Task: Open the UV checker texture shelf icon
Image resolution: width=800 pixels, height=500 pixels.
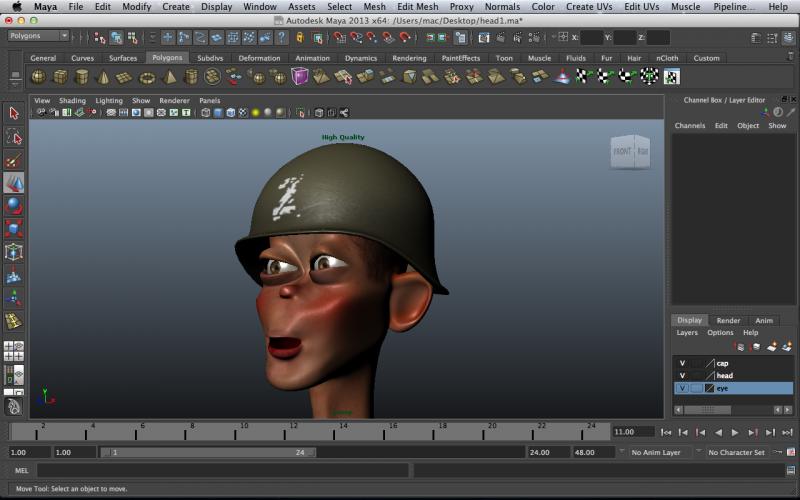Action: click(672, 77)
